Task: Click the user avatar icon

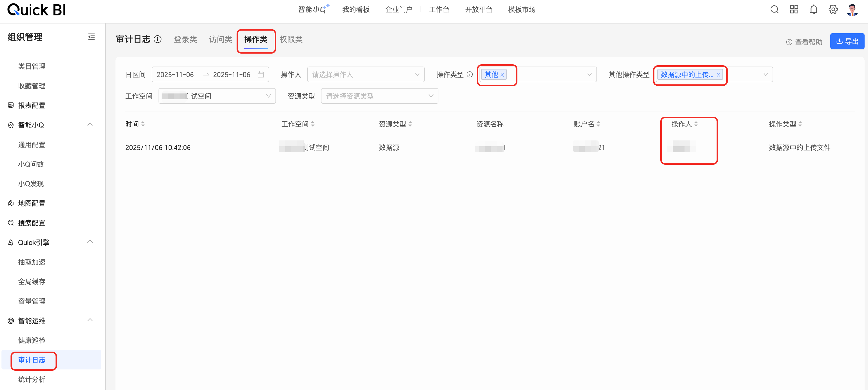Action: (x=852, y=10)
